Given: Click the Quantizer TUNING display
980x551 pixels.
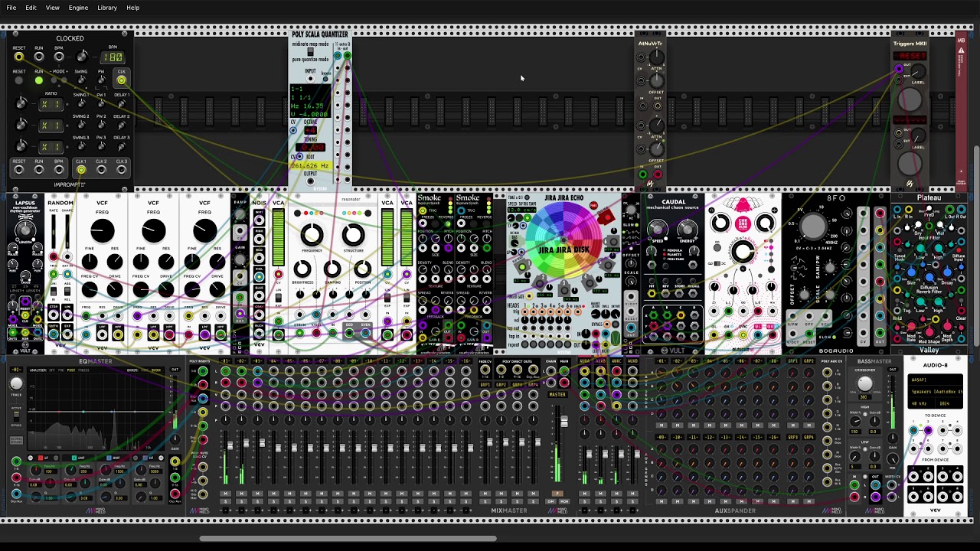Looking at the screenshot, I should pos(310,147).
